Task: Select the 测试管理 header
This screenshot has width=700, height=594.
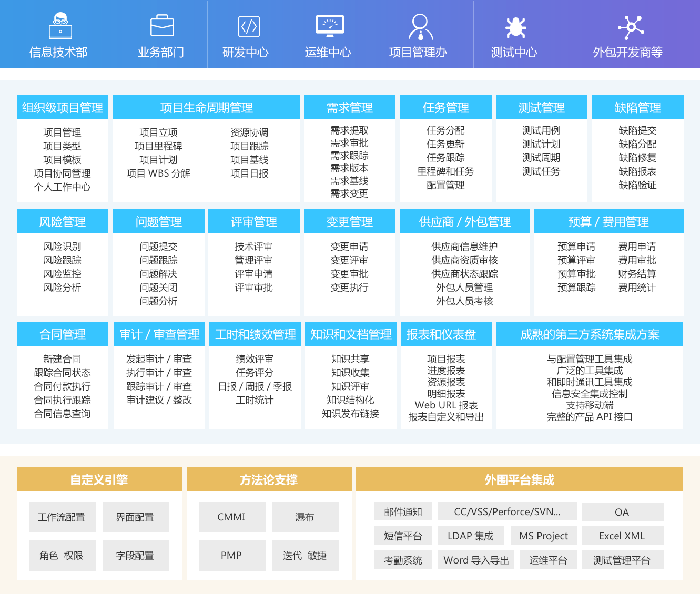Action: click(x=542, y=107)
